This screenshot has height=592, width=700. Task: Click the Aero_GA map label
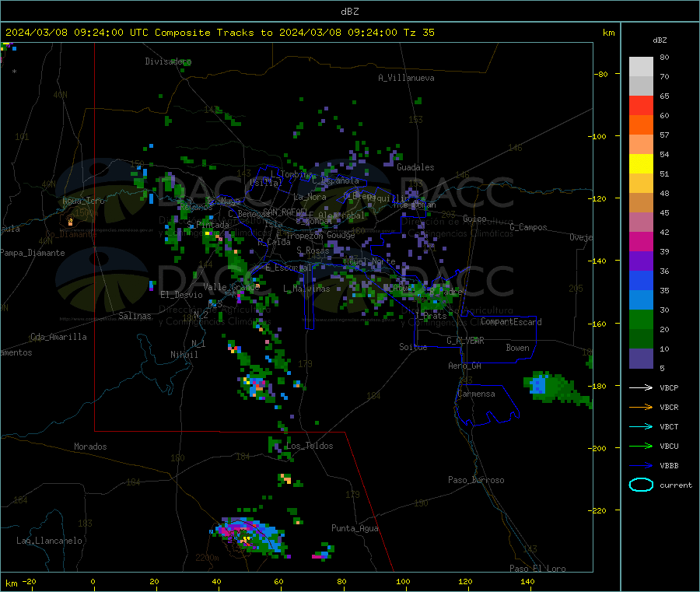coord(465,366)
